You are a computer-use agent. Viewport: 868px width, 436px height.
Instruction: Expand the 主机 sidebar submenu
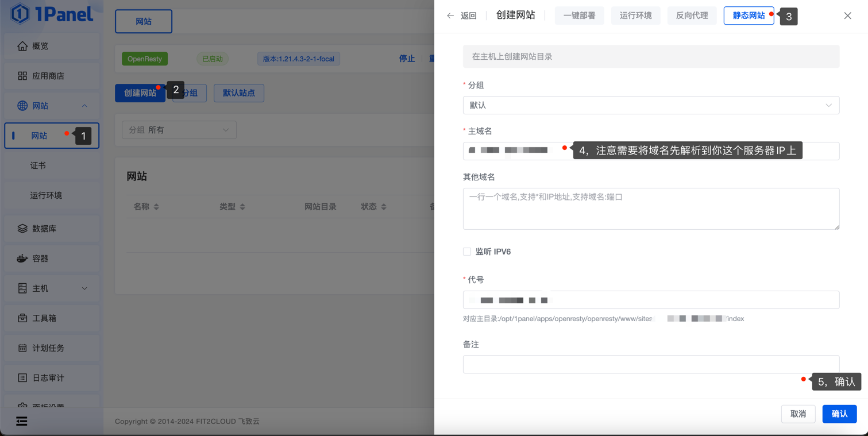84,288
